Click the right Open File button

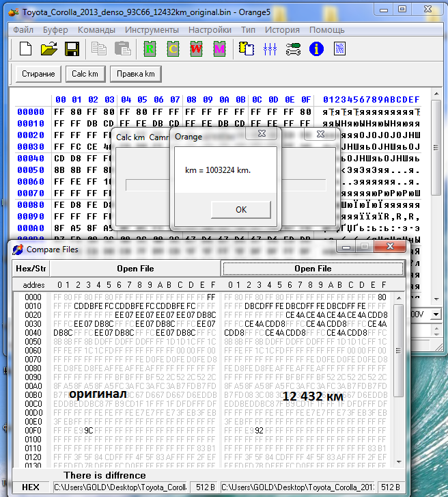tap(313, 269)
